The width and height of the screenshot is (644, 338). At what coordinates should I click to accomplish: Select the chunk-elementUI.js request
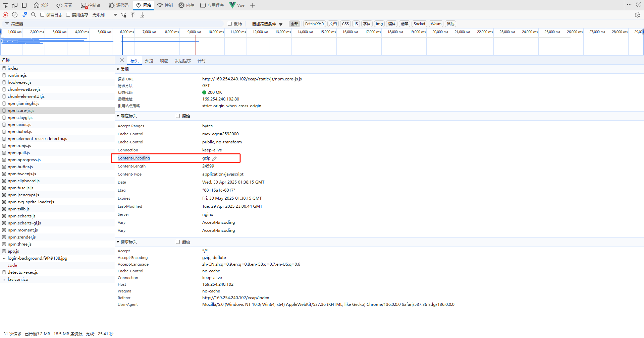pyautogui.click(x=57, y=96)
